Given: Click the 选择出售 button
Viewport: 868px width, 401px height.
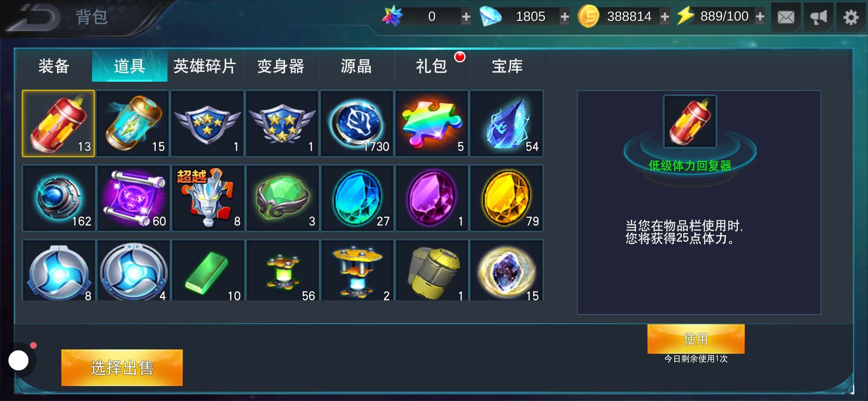Looking at the screenshot, I should [x=122, y=368].
